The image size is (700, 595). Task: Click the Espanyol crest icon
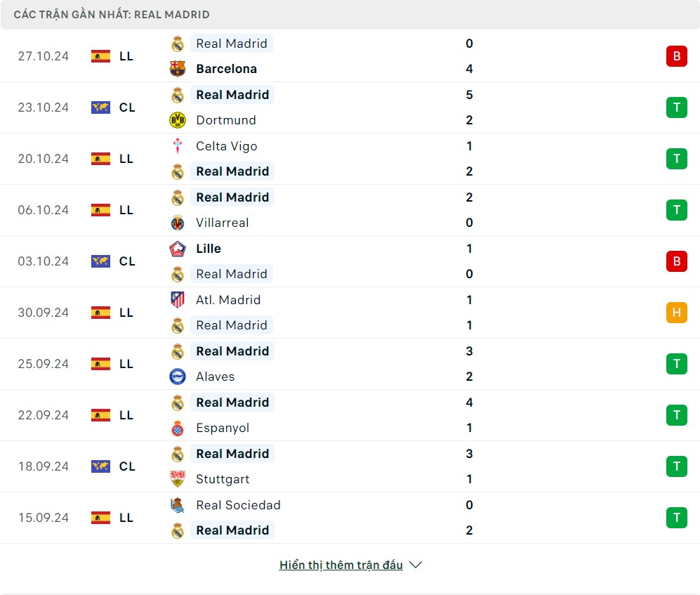click(x=178, y=428)
